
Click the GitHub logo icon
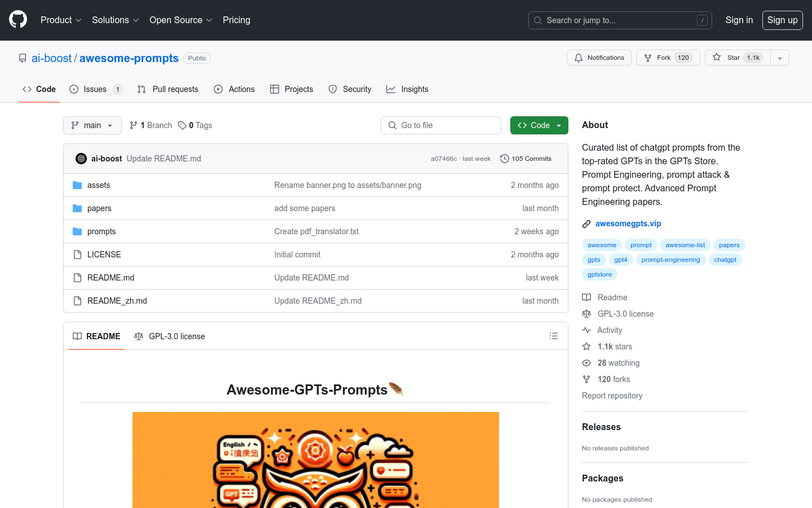18,20
